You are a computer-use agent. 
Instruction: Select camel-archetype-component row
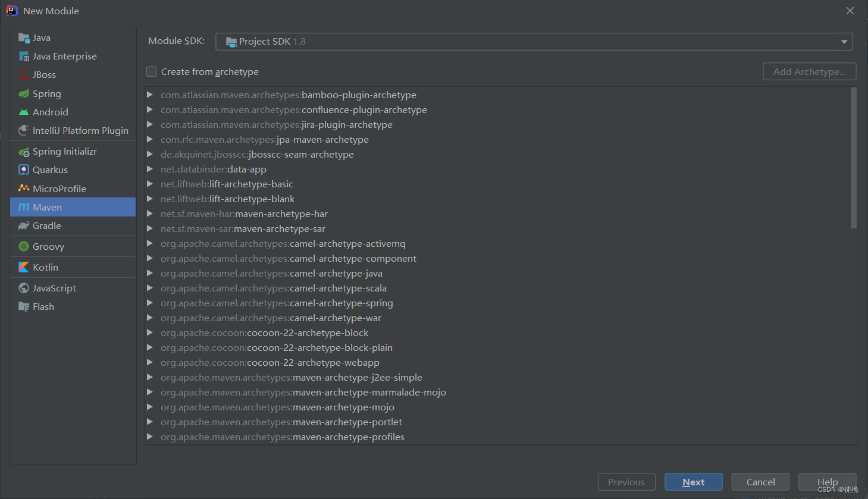point(497,259)
